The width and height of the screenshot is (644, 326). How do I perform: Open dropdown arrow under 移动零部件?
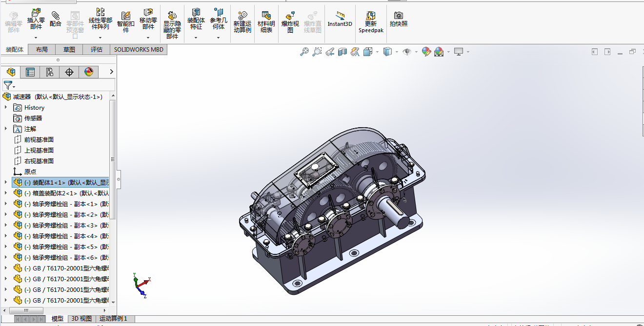point(148,38)
